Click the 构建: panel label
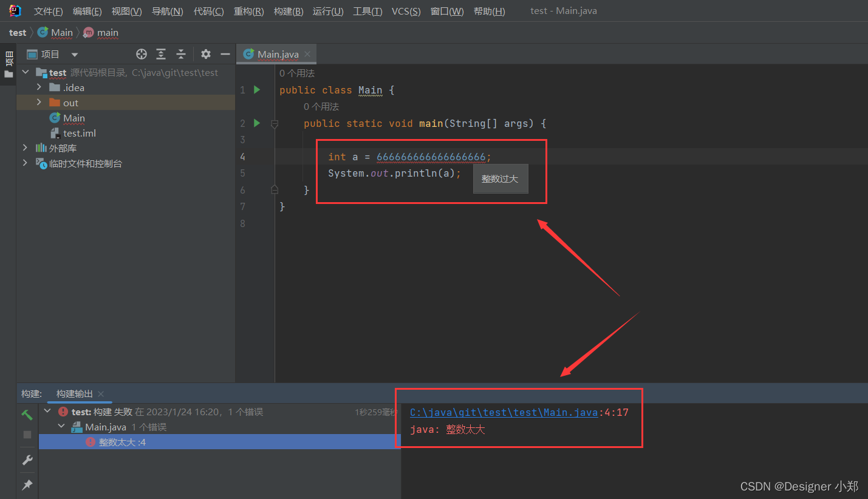This screenshot has width=868, height=499. [x=32, y=394]
